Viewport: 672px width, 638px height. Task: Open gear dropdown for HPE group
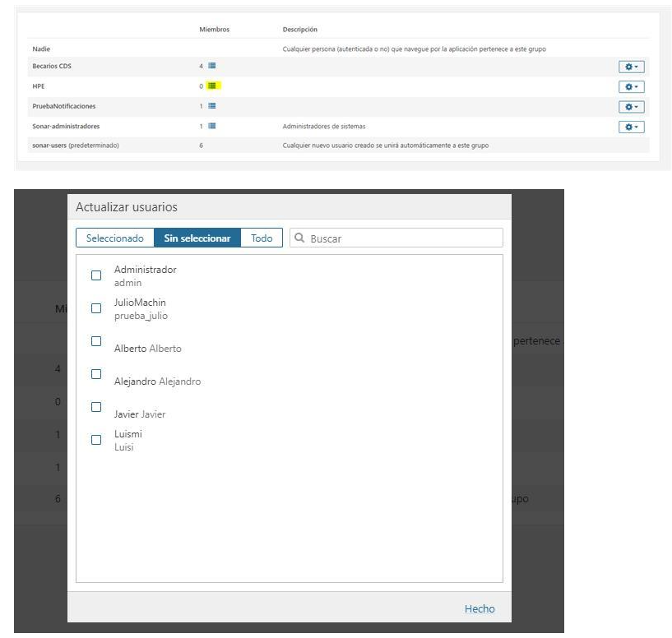pyautogui.click(x=632, y=87)
